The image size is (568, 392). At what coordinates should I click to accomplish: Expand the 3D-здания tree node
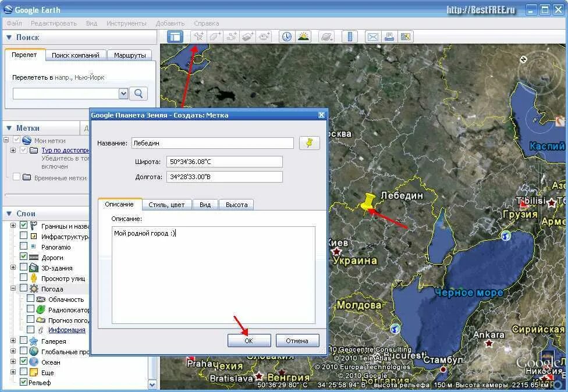point(13,268)
